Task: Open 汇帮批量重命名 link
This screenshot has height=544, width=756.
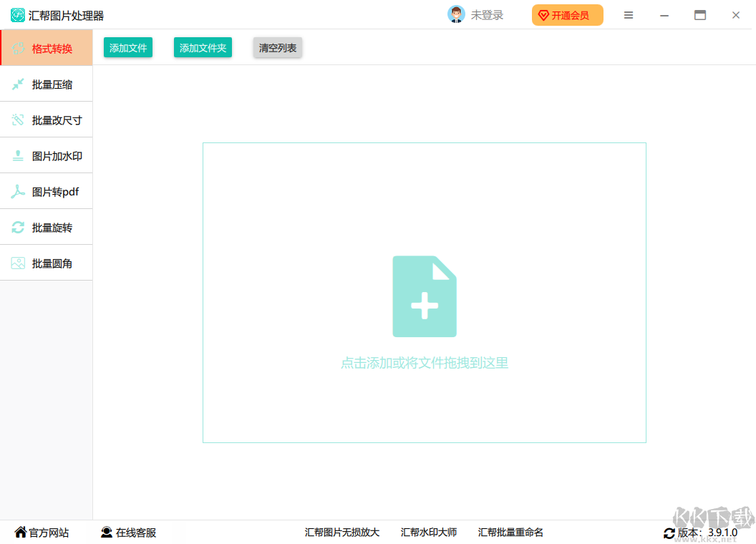Action: [x=510, y=533]
